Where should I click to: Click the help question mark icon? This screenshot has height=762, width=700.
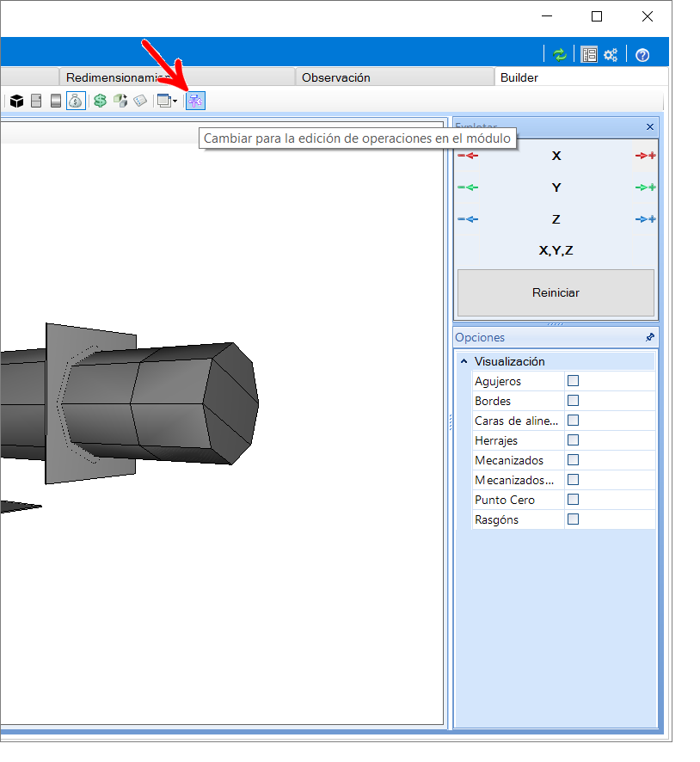[642, 55]
